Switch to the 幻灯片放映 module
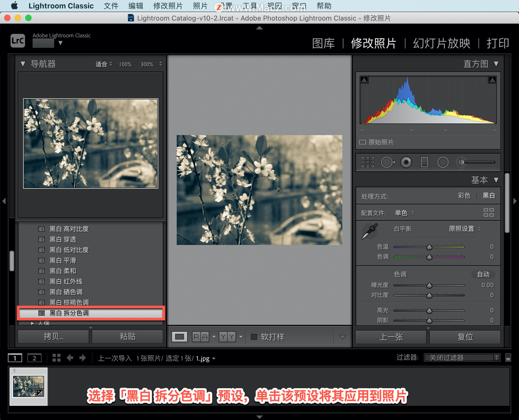This screenshot has width=519, height=420. pyautogui.click(x=442, y=43)
